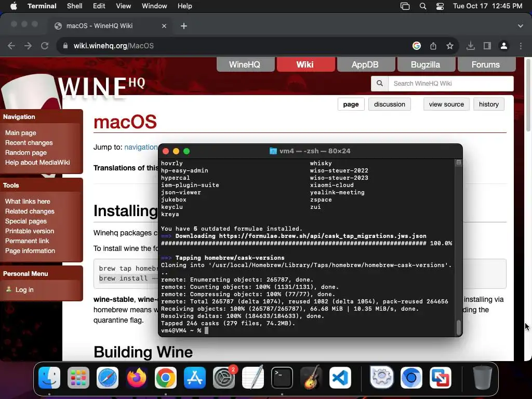This screenshot has height=399, width=532.
Task: Click the site lock icon
Action: tap(65, 46)
